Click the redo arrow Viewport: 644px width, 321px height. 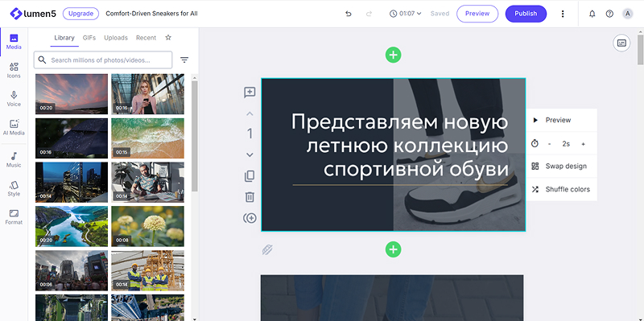pyautogui.click(x=369, y=14)
